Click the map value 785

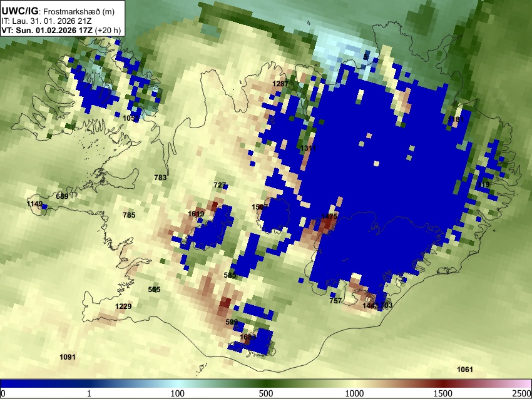[x=129, y=215]
